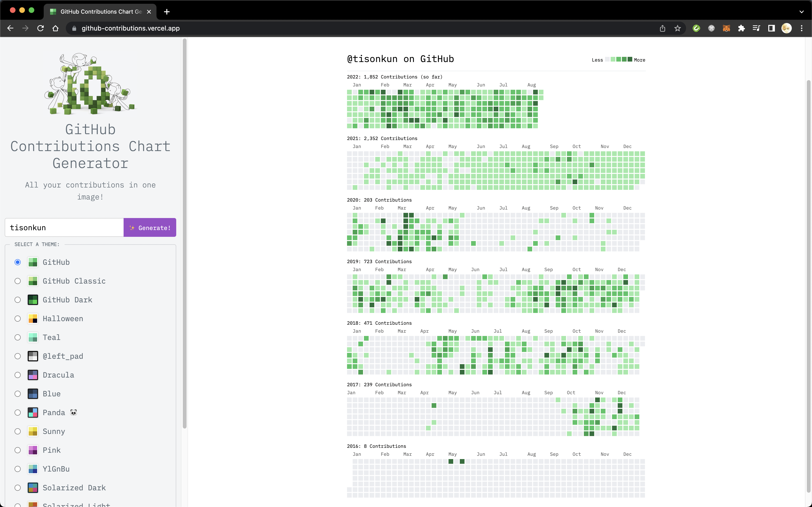Image resolution: width=812 pixels, height=507 pixels.
Task: Click the Panda theme color swatch
Action: 33,413
